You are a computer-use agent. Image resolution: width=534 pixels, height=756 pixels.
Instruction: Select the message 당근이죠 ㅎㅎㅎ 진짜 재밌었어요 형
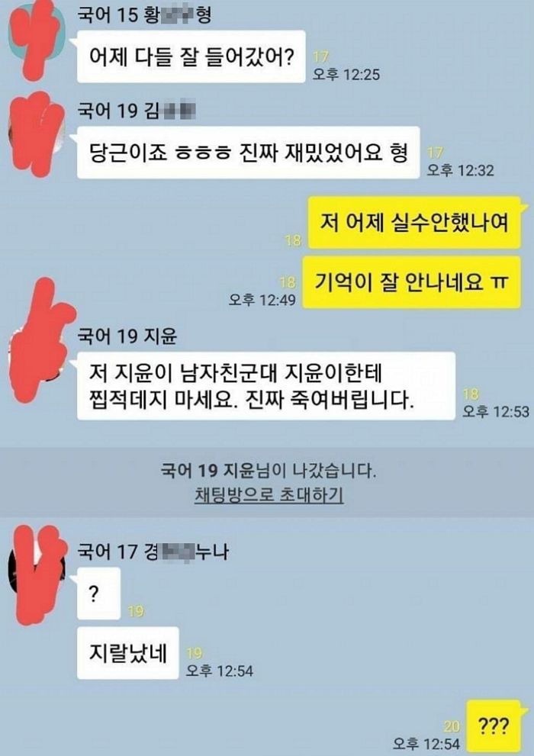248,153
